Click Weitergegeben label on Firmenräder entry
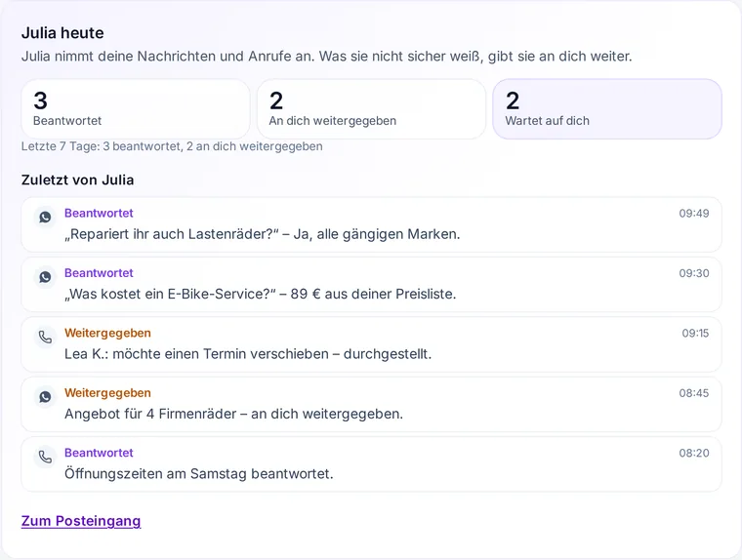The height and width of the screenshot is (560, 742). pyautogui.click(x=107, y=393)
